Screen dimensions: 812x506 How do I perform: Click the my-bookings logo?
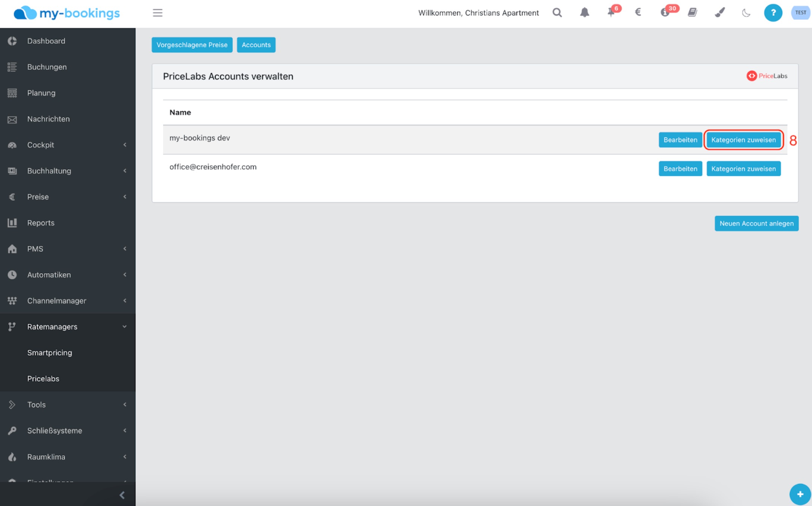click(x=67, y=13)
